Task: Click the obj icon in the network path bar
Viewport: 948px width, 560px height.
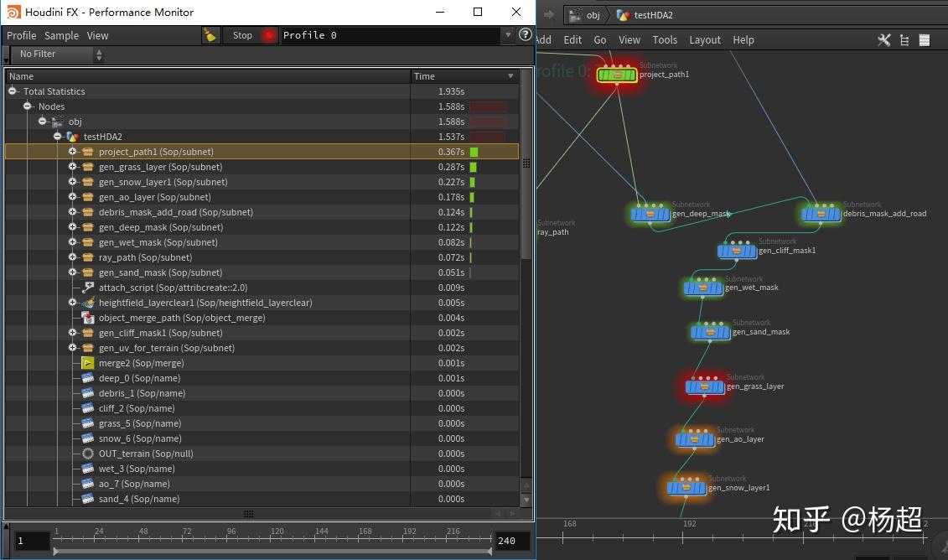Action: click(576, 14)
